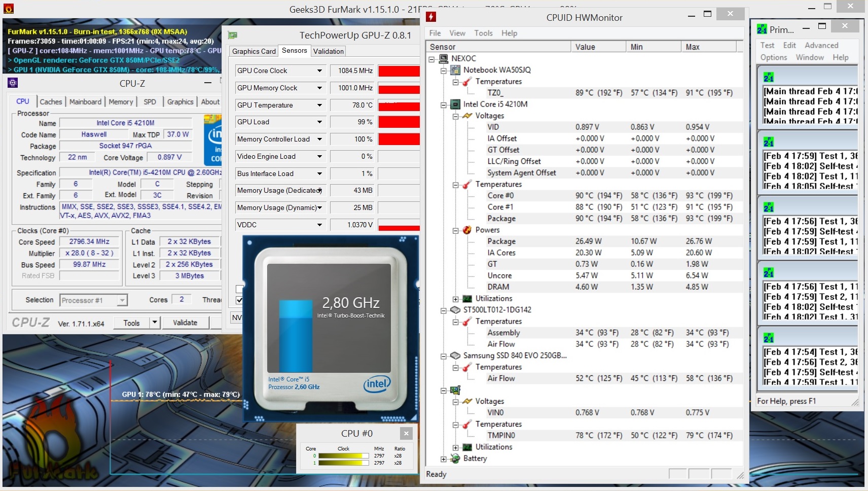The image size is (868, 491).
Task: Click the Validate button in CPU-Z
Action: click(x=185, y=323)
